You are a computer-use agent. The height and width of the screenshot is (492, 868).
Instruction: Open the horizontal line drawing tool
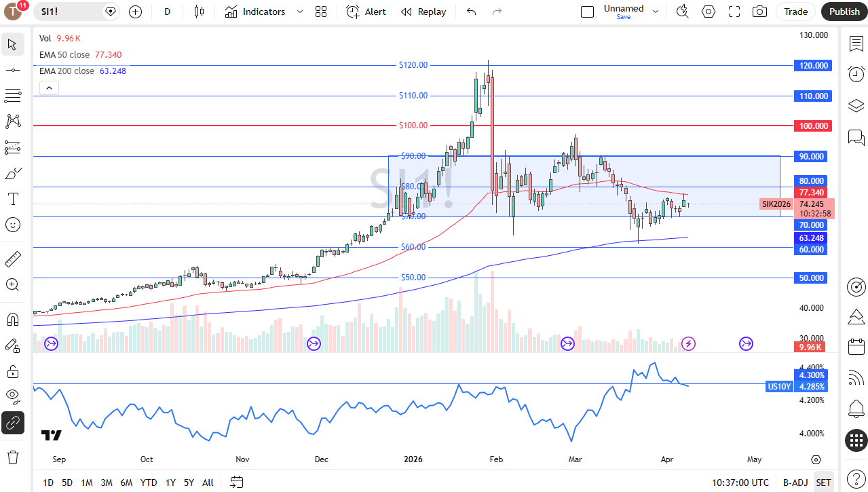(x=12, y=70)
